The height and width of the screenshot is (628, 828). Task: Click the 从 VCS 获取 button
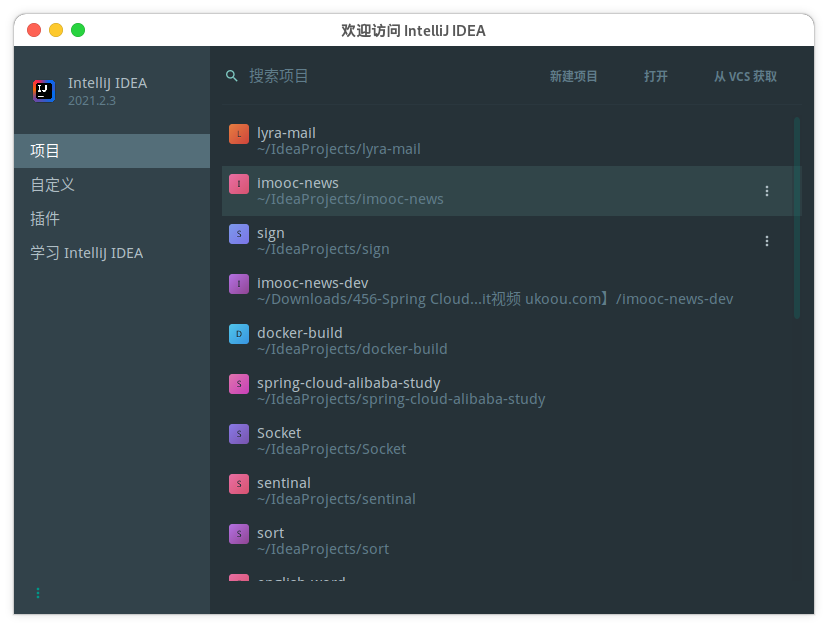pos(745,77)
